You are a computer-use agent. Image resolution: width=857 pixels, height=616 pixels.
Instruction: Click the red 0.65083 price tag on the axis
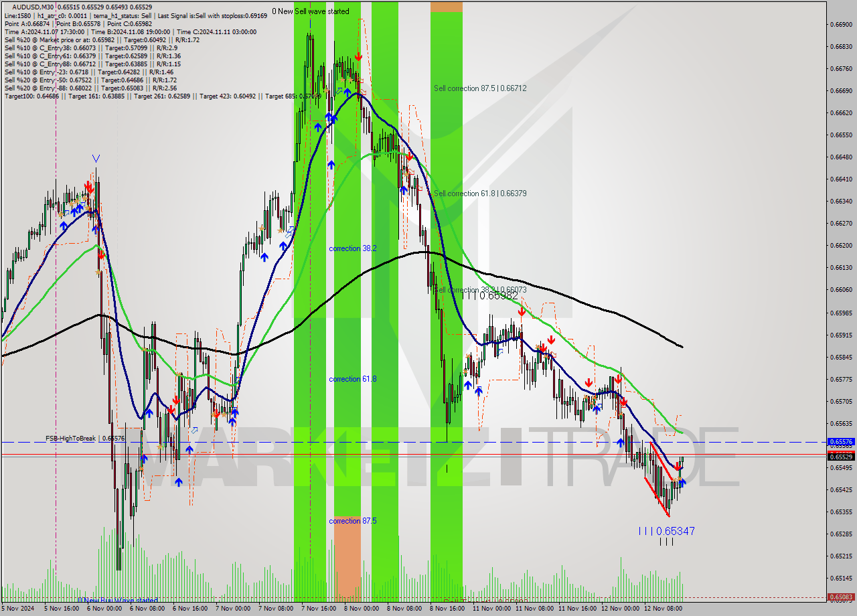(x=841, y=597)
